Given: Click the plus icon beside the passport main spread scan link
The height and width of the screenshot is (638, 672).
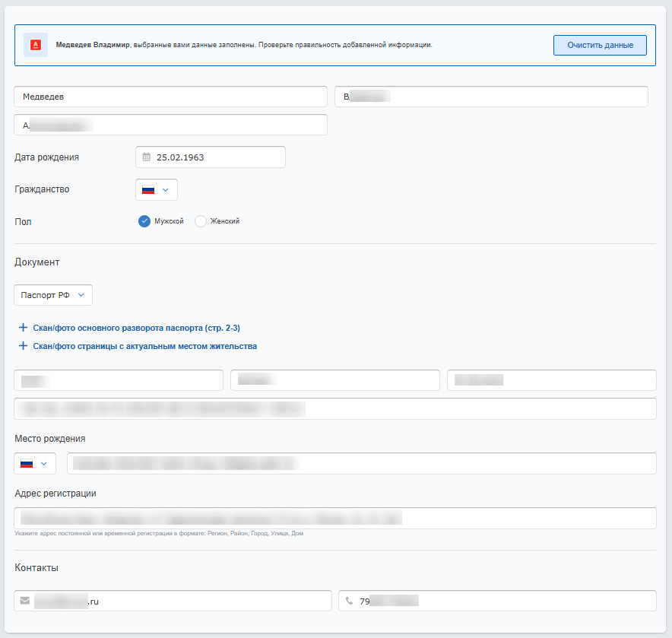Looking at the screenshot, I should pyautogui.click(x=23, y=328).
